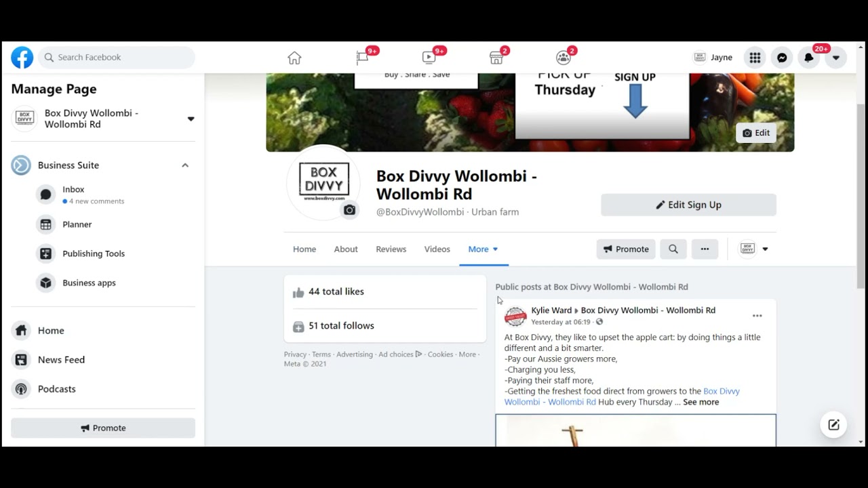Click Kylie Ward author name
Screen dimensions: 868x488
coord(551,310)
